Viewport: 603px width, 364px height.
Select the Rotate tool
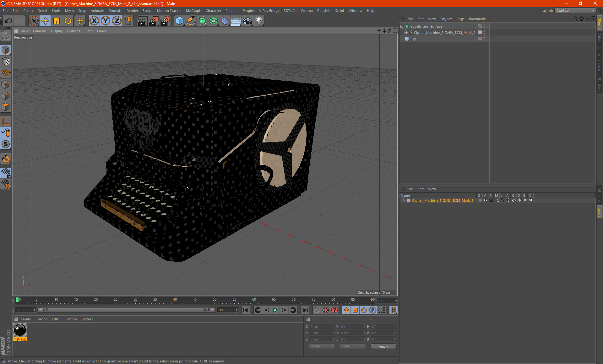(x=68, y=21)
